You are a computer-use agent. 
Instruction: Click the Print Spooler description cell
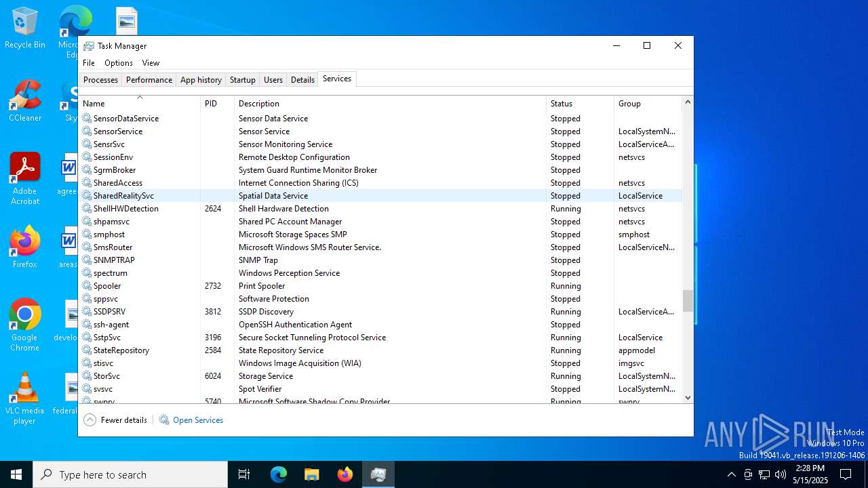(262, 285)
